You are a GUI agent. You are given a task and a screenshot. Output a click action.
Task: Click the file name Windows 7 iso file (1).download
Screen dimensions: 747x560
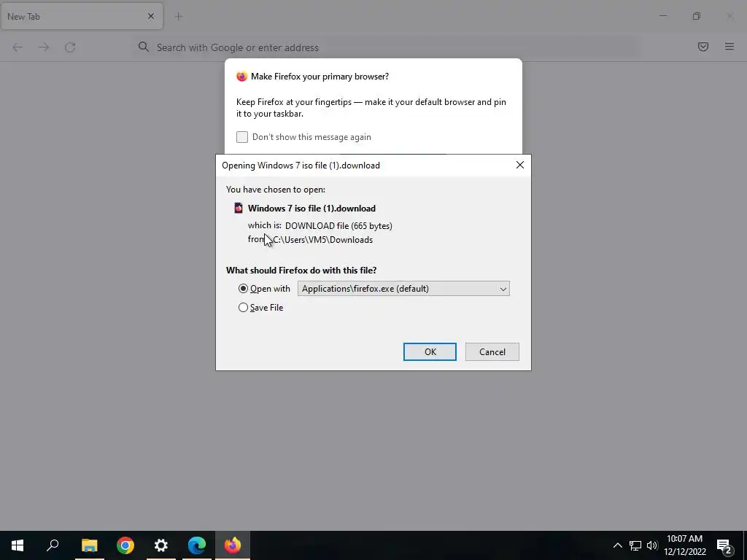(x=311, y=208)
